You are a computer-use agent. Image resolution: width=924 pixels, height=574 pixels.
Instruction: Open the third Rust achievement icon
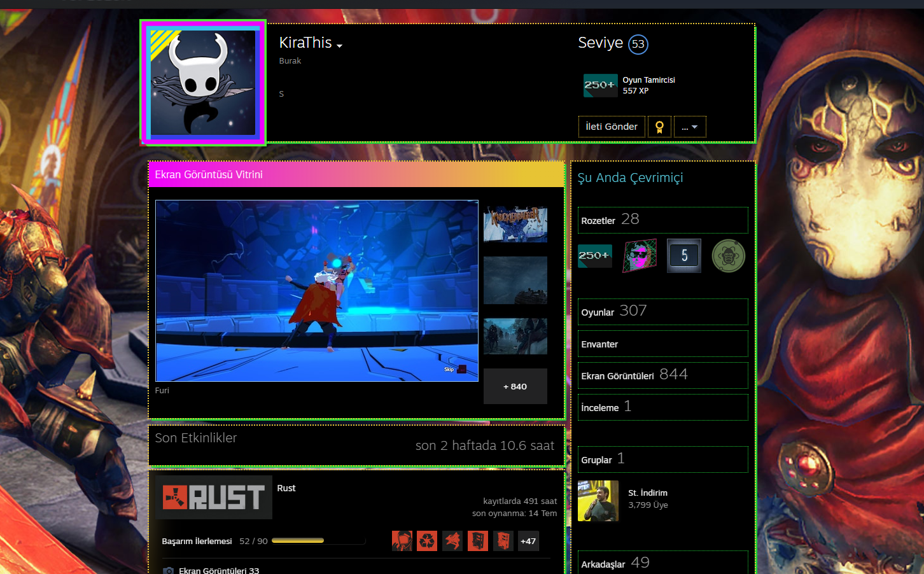tap(452, 541)
